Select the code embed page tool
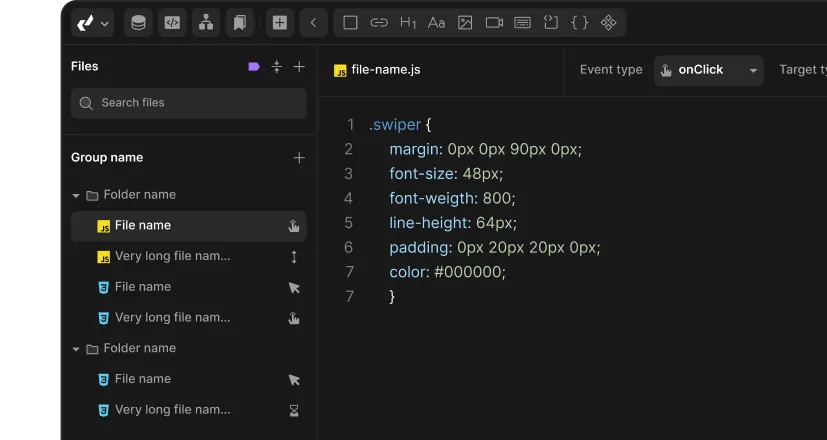The image size is (827, 440). coord(551,22)
